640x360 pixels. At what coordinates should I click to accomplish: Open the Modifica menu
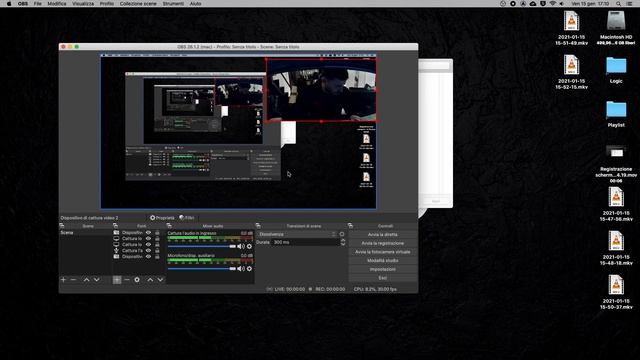tap(57, 4)
